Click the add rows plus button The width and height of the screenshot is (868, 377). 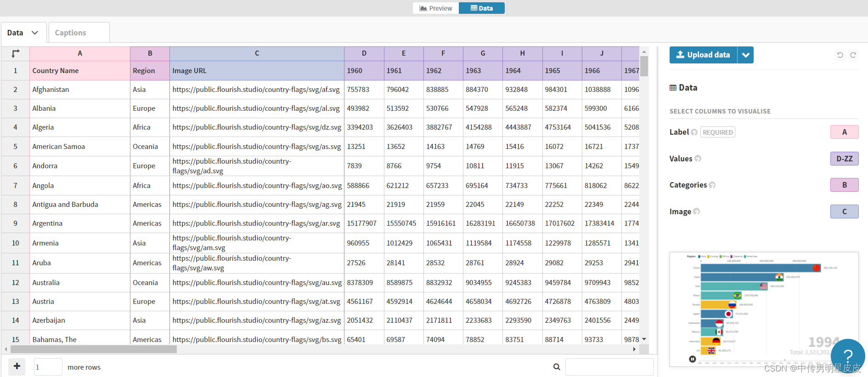point(17,366)
